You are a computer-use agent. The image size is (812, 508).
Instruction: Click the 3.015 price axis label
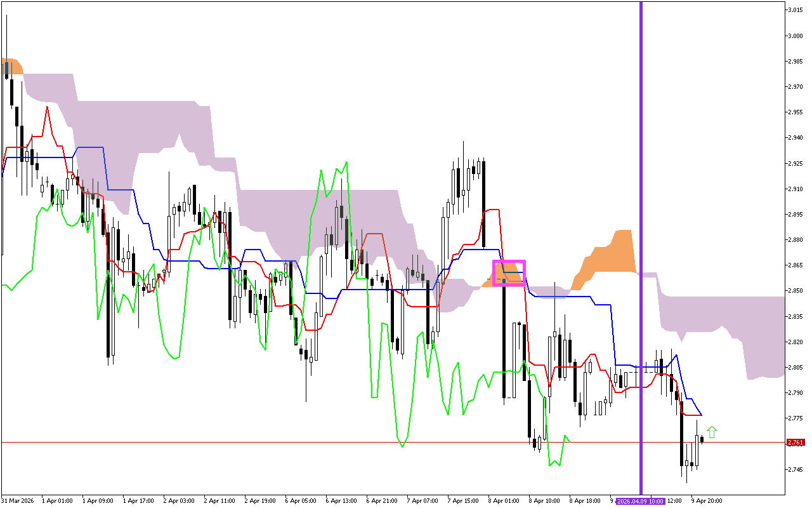tap(795, 10)
